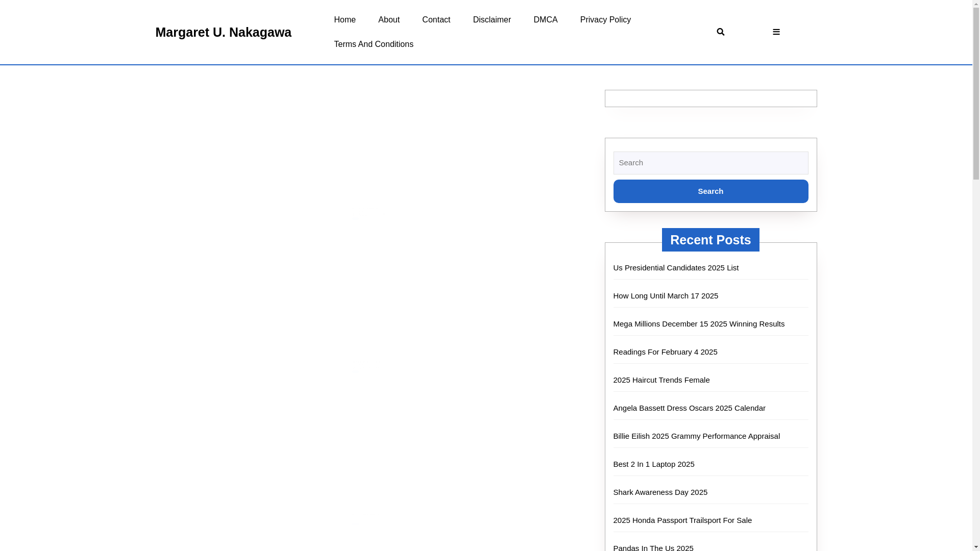Open the hamburger menu icon in header
980x551 pixels.
coord(776,32)
